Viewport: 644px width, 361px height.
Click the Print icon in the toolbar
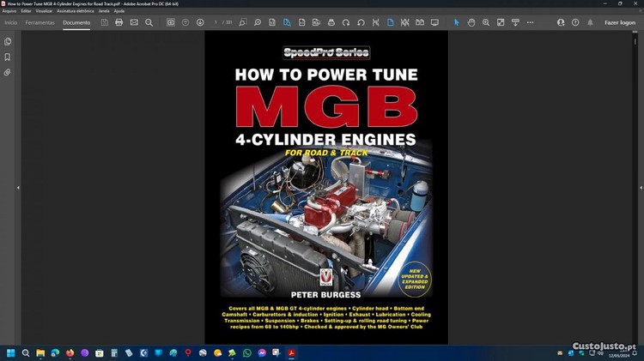point(118,22)
